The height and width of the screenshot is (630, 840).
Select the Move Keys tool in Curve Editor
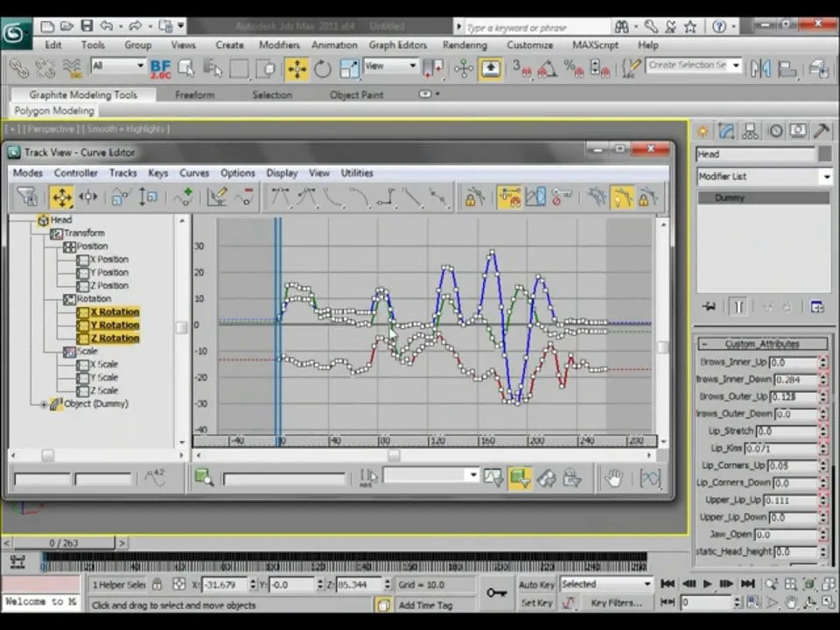pos(61,197)
